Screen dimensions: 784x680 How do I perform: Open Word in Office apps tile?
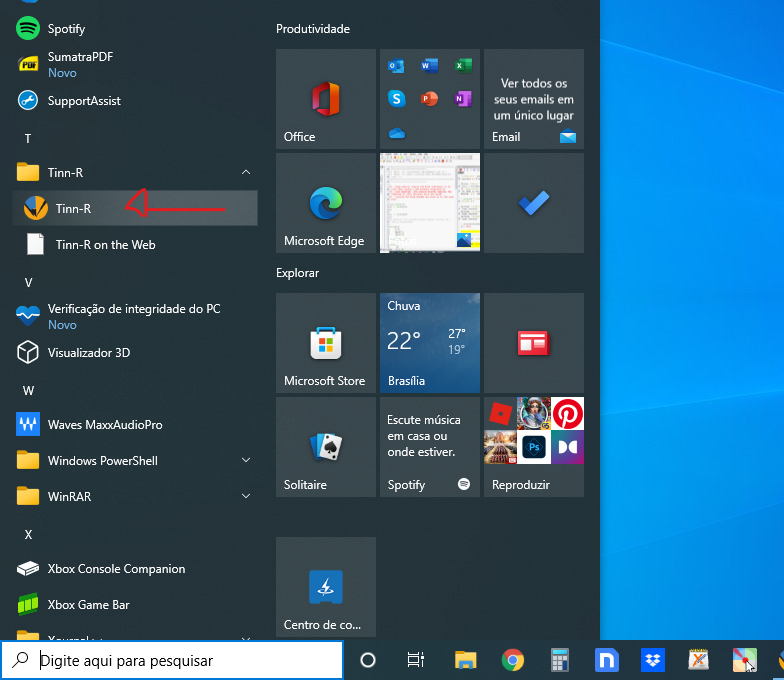tap(430, 66)
